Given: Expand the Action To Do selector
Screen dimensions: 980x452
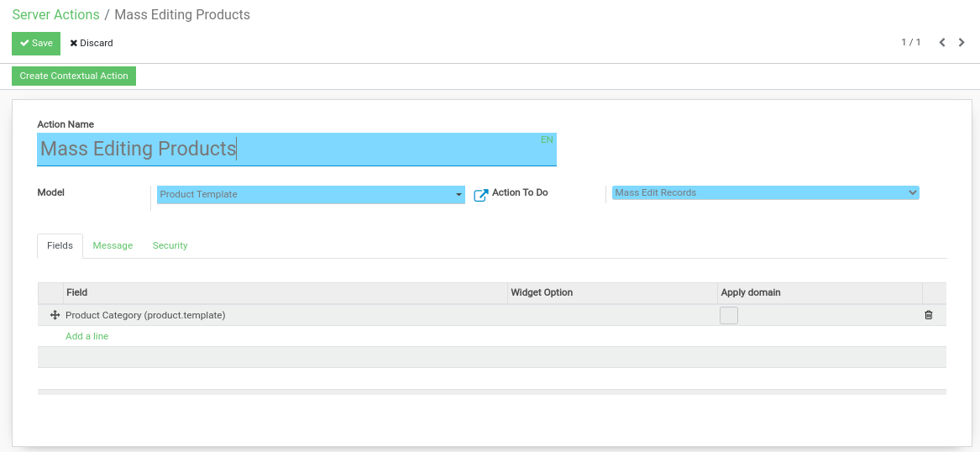Looking at the screenshot, I should [765, 192].
